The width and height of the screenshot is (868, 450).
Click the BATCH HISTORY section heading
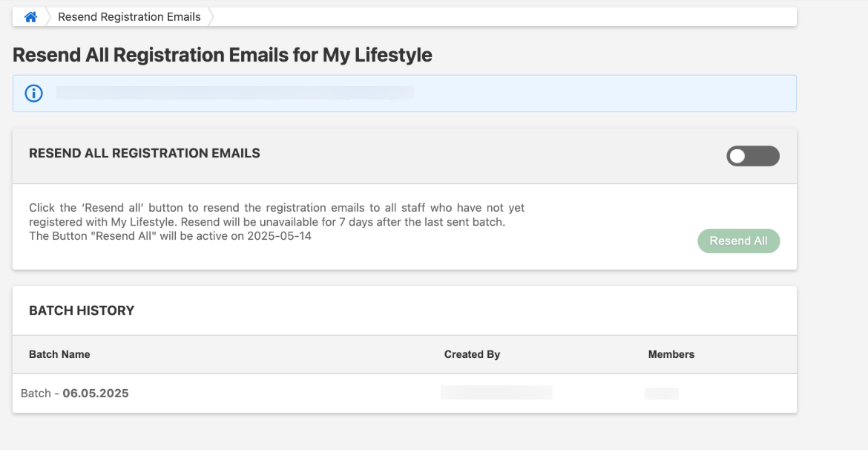pyautogui.click(x=82, y=311)
